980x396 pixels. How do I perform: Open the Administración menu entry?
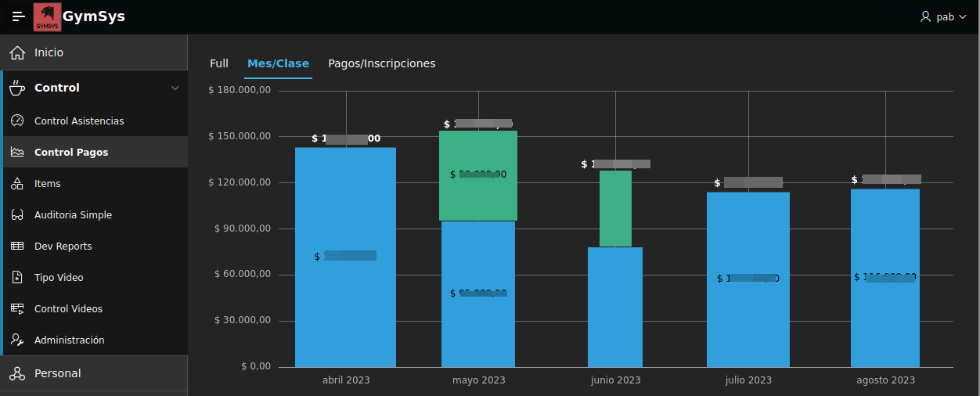click(x=69, y=340)
